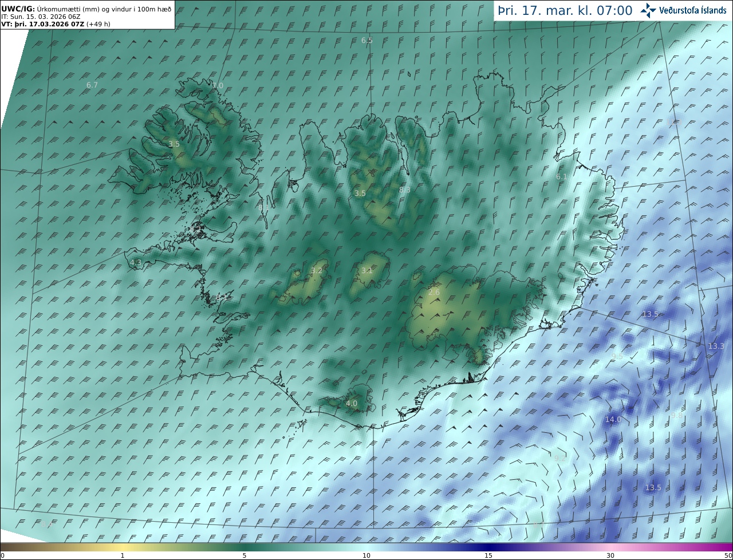Image resolution: width=733 pixels, height=560 pixels.
Task: Click the 8.3 value label on the map
Action: pyautogui.click(x=405, y=190)
